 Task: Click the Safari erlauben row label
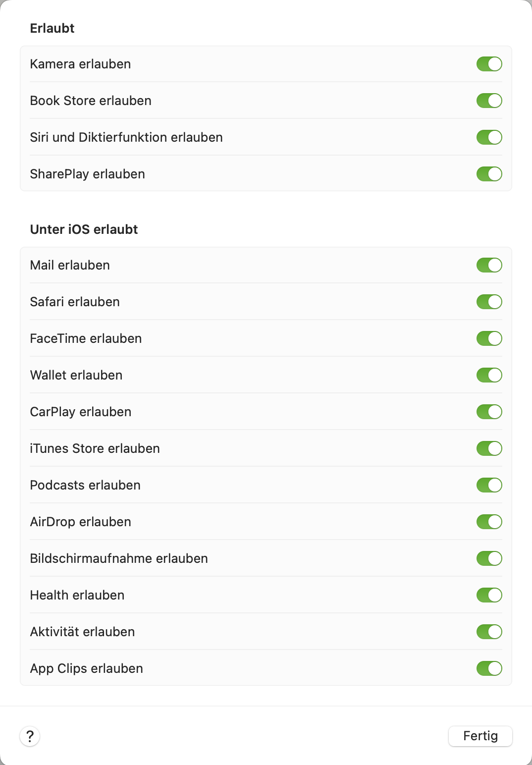coord(75,302)
